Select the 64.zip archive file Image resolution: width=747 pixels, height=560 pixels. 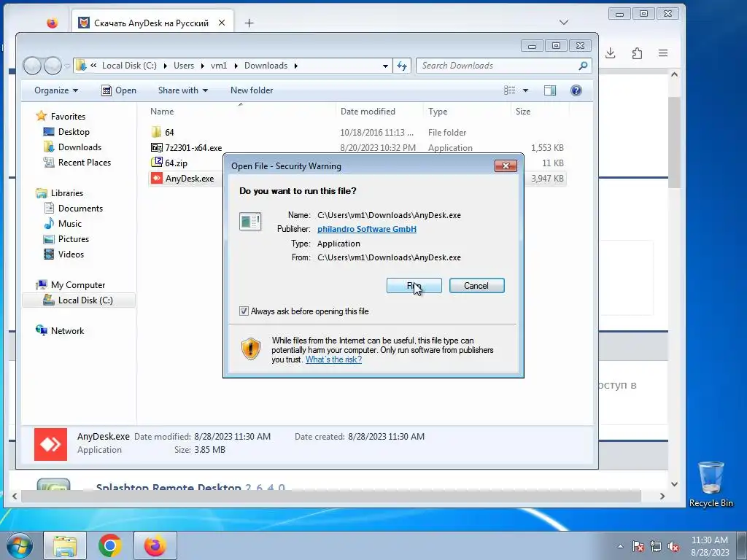pyautogui.click(x=176, y=163)
